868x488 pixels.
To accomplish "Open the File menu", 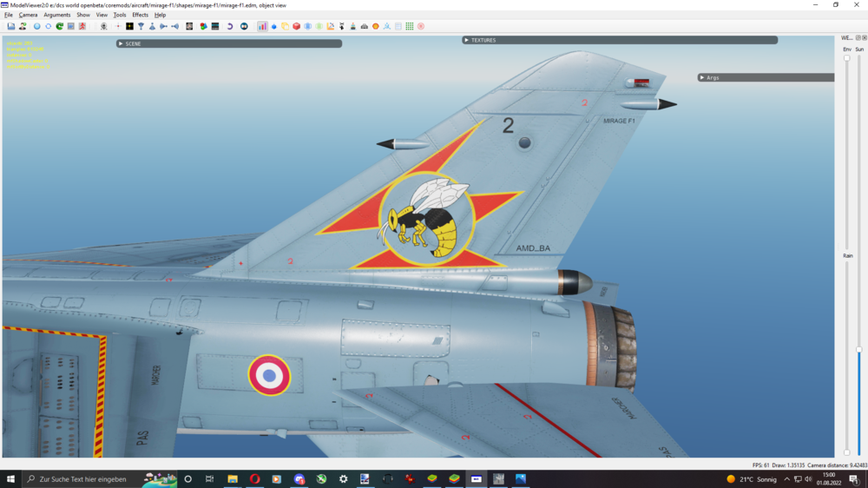I will pyautogui.click(x=9, y=15).
